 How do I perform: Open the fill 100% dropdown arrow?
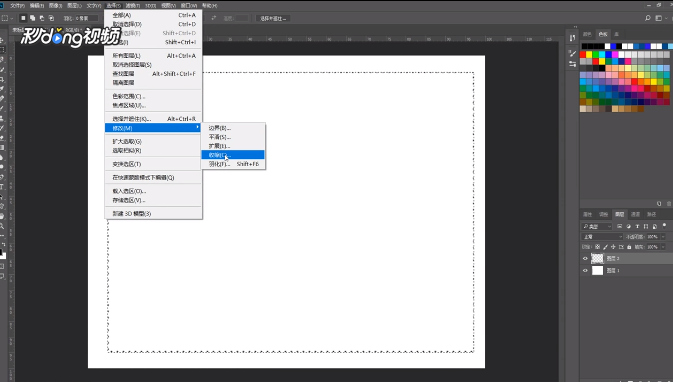point(663,247)
